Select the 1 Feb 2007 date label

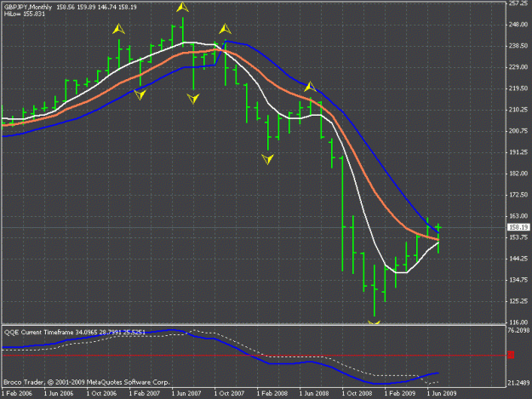144,393
